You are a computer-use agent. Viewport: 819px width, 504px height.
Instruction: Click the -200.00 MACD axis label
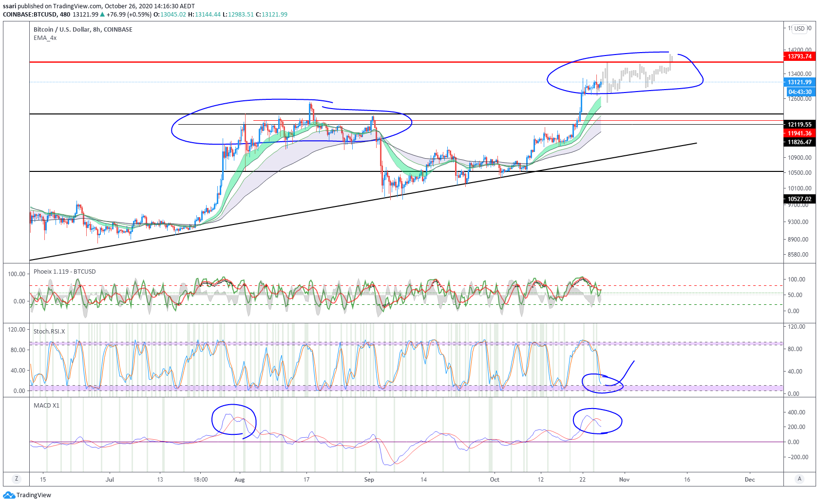click(798, 457)
